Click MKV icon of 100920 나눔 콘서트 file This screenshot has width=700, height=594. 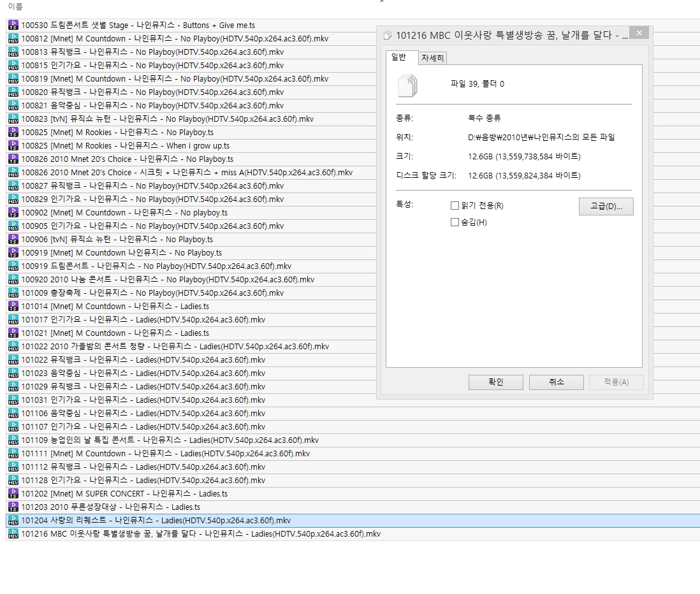[x=13, y=280]
